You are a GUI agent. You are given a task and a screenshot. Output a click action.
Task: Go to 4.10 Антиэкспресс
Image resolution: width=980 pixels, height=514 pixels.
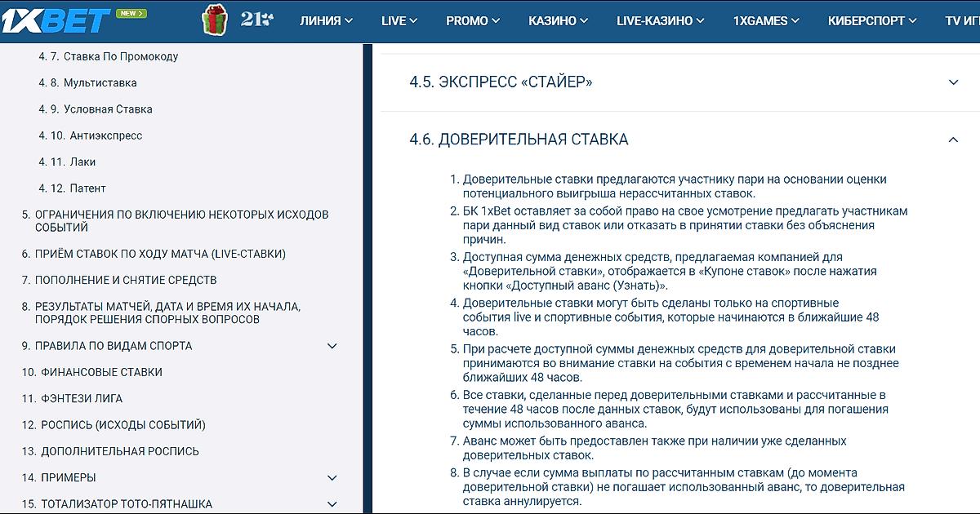[x=91, y=135]
